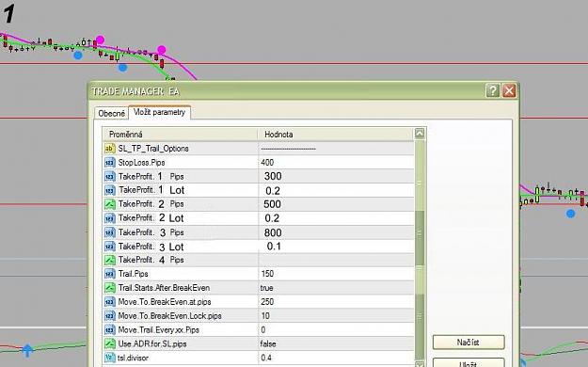Click the SL_TP_Trail_Options variable name
Image resolution: width=588 pixels, height=367 pixels.
(x=153, y=149)
